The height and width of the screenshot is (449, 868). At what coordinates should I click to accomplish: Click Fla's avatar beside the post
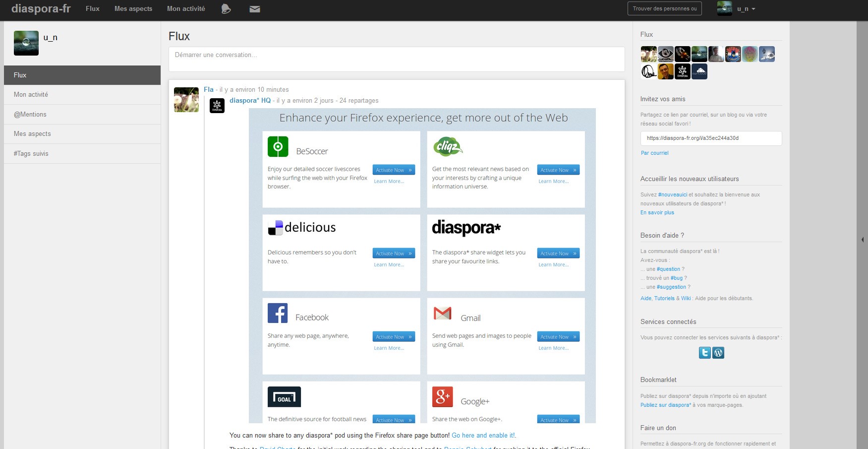[186, 100]
